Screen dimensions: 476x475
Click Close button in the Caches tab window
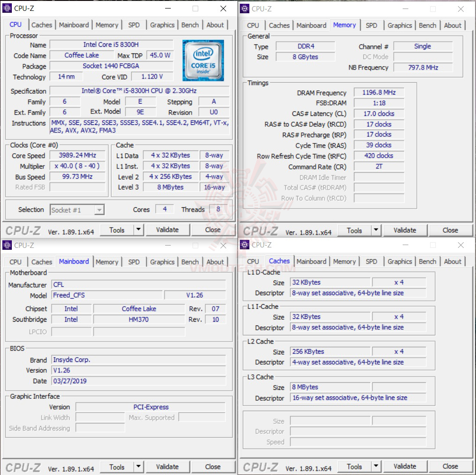(x=450, y=466)
